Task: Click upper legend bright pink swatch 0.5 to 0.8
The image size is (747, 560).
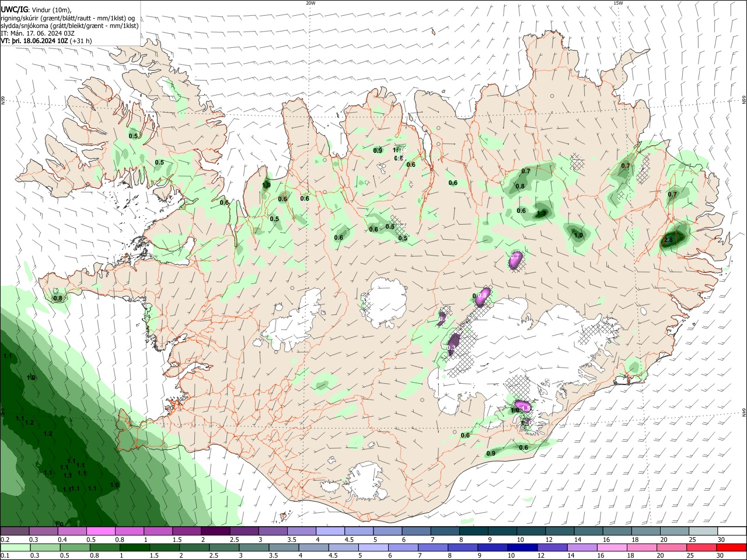Action: click(100, 531)
